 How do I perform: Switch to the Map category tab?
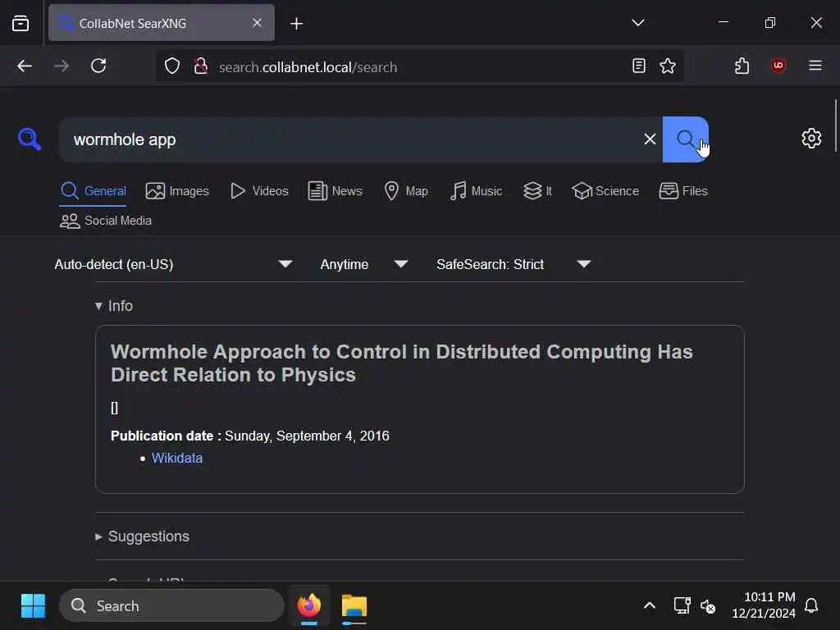click(x=406, y=191)
